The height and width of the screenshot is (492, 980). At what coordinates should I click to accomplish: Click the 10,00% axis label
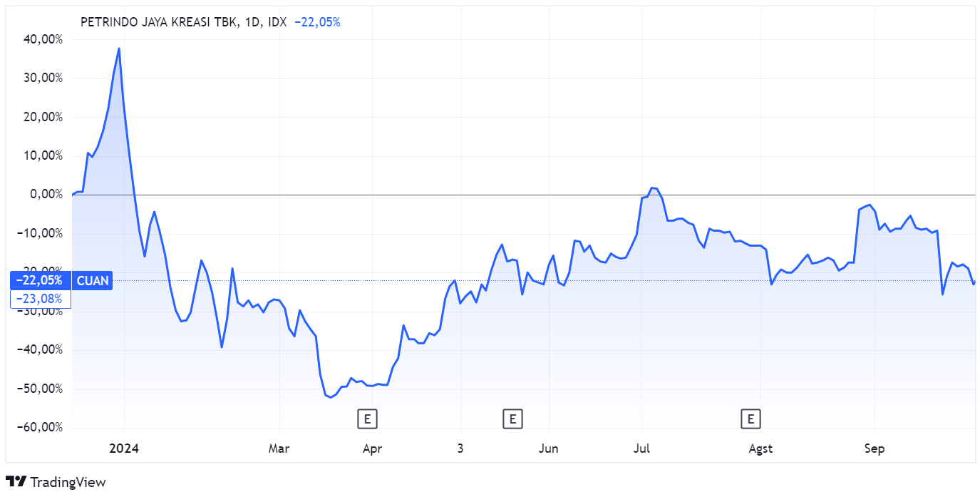(x=43, y=156)
